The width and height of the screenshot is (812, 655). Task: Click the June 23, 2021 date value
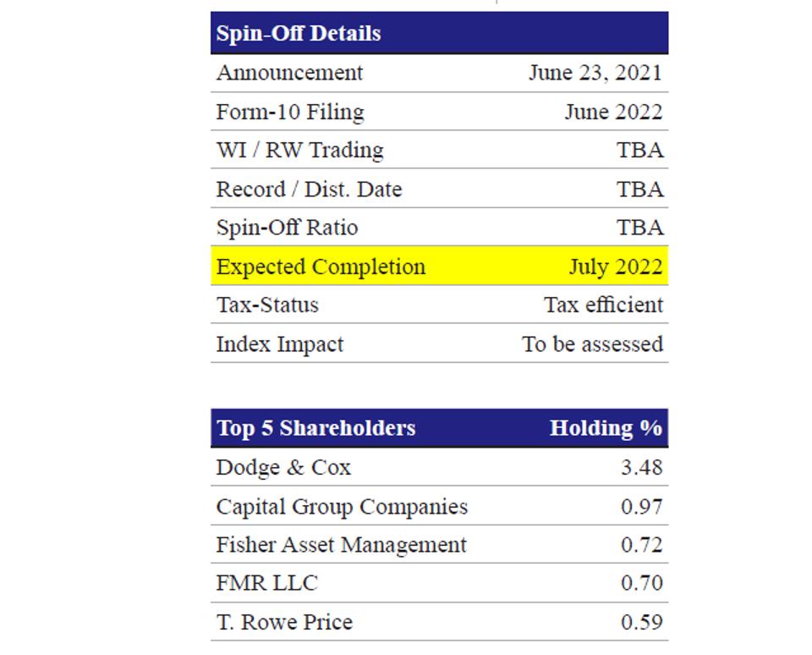pos(595,73)
